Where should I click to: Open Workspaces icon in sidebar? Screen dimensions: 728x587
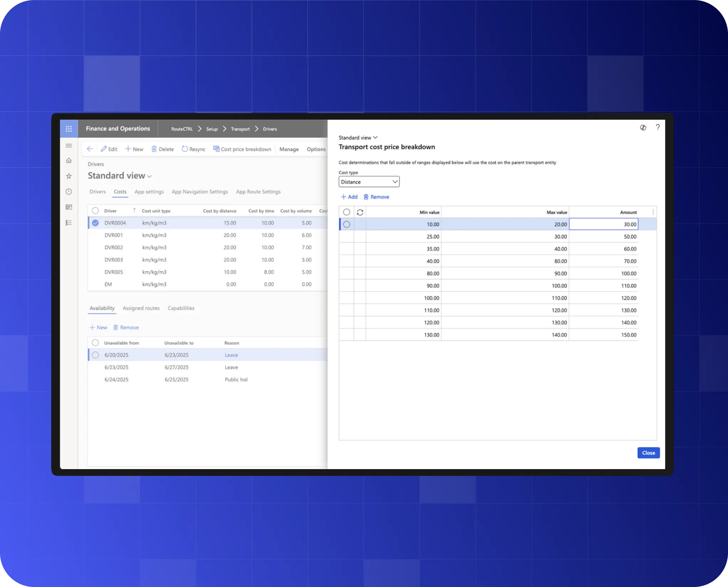click(69, 207)
